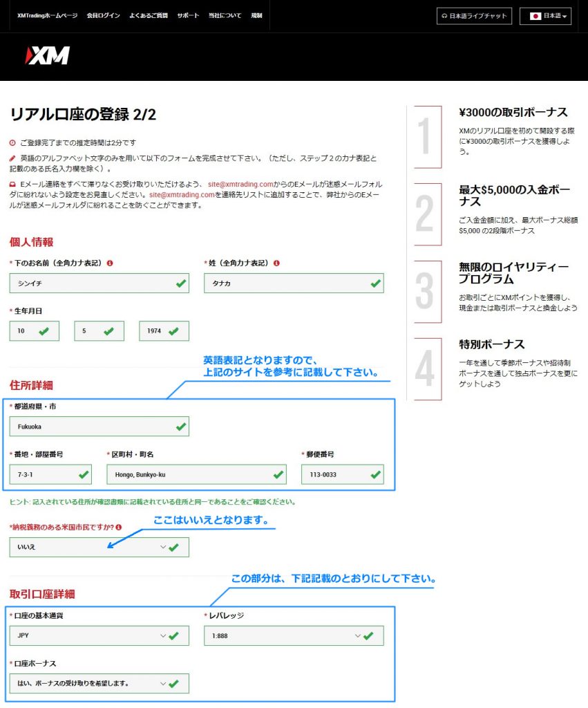Open info icon beside 下のお名前 label
Screen dimensions: 588x708
click(110, 263)
